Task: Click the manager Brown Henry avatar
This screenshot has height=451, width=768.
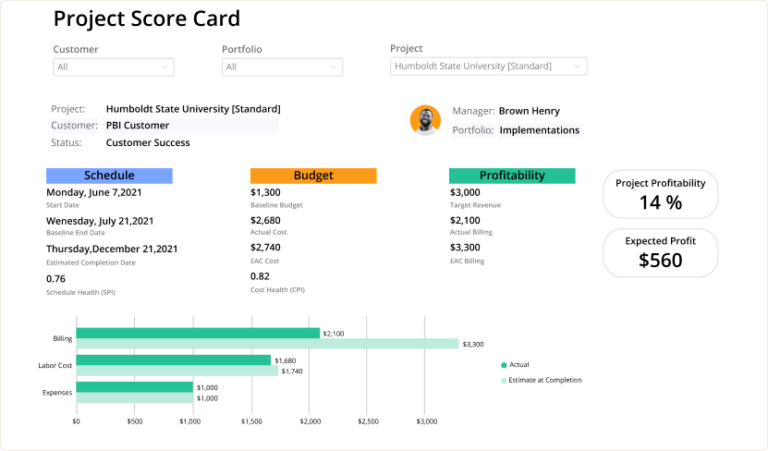Action: point(425,120)
